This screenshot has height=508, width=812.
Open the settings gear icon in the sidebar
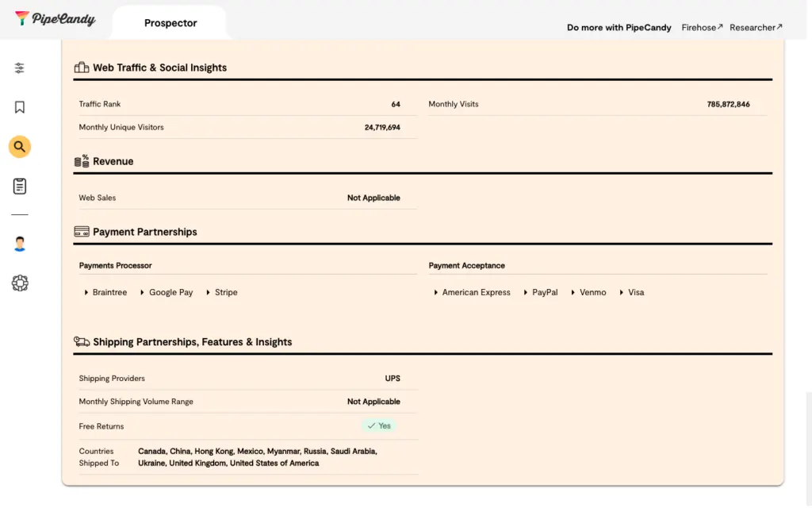point(20,283)
